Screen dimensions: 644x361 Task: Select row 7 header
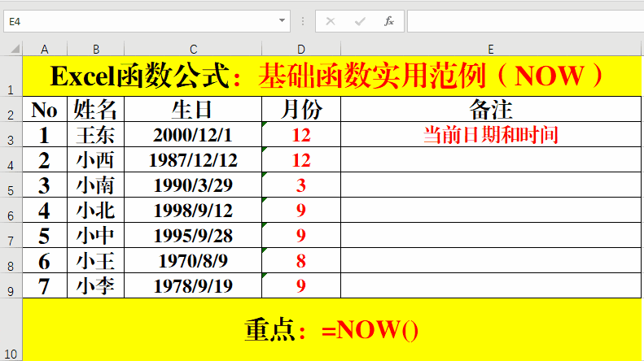(x=11, y=235)
